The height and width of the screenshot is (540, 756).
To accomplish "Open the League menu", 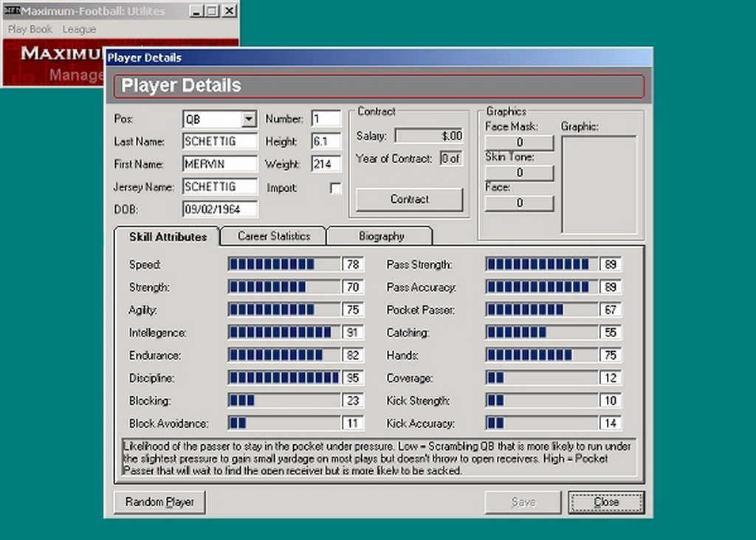I will [x=79, y=30].
